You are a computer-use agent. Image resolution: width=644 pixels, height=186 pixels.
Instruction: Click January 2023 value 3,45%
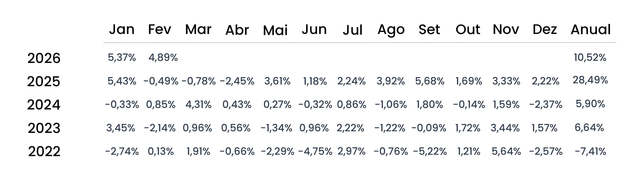click(x=121, y=128)
